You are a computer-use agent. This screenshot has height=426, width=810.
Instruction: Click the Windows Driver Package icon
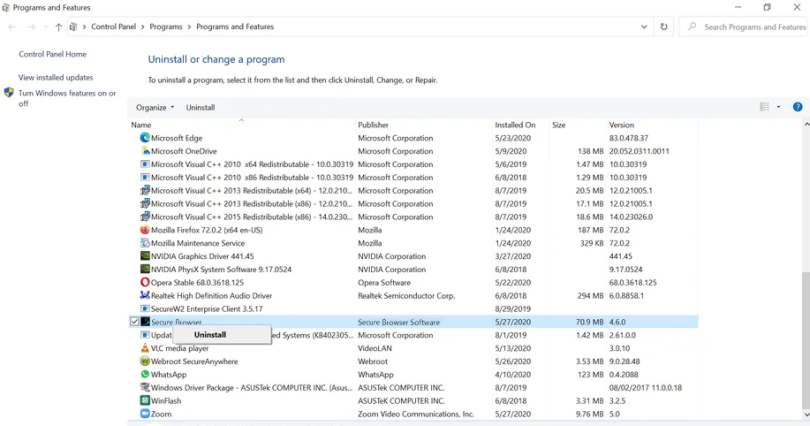pyautogui.click(x=145, y=387)
